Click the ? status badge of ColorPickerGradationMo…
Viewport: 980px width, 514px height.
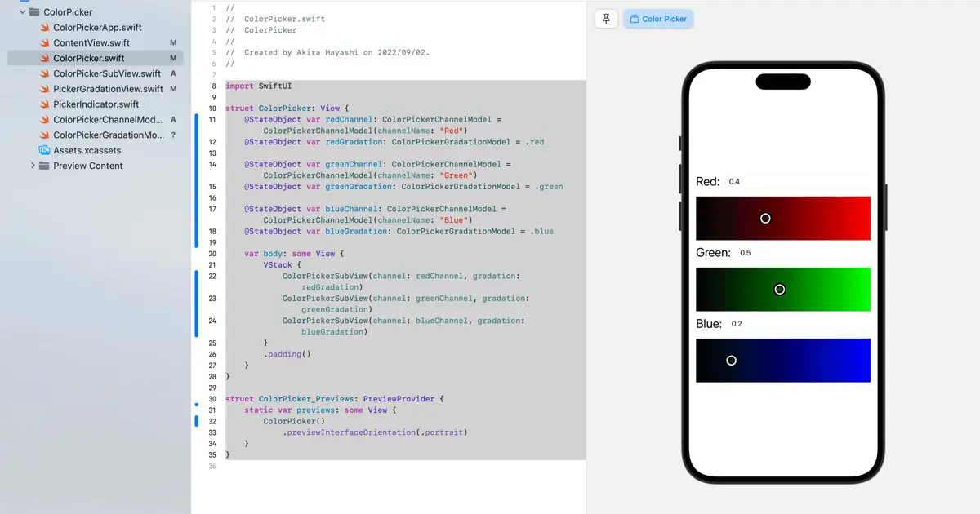pyautogui.click(x=173, y=135)
